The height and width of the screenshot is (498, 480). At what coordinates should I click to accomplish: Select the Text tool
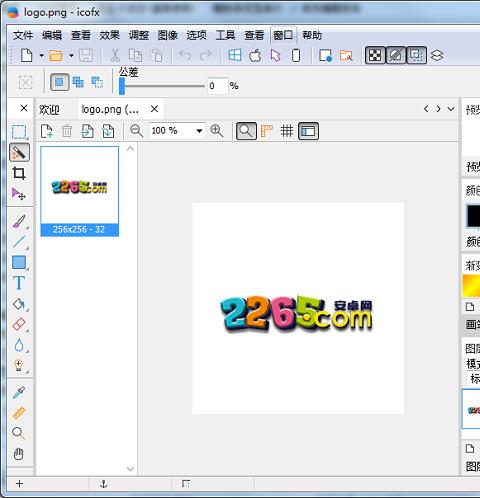19,283
